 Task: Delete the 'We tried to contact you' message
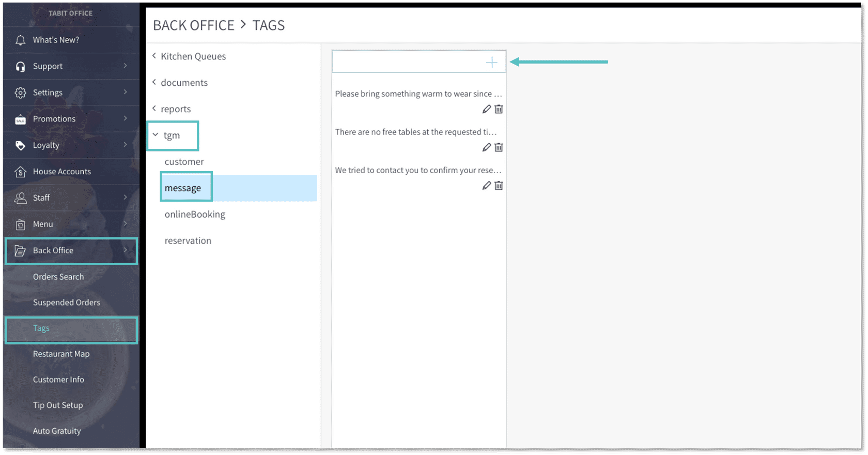pos(499,186)
